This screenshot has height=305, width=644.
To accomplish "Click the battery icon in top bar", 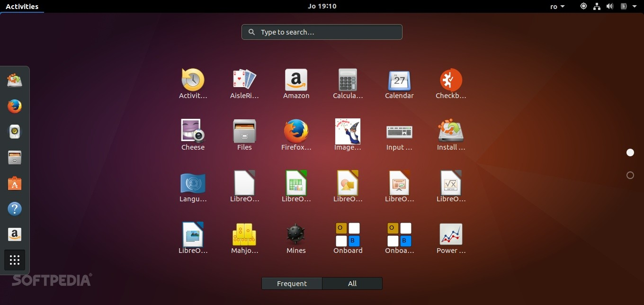I will [624, 6].
